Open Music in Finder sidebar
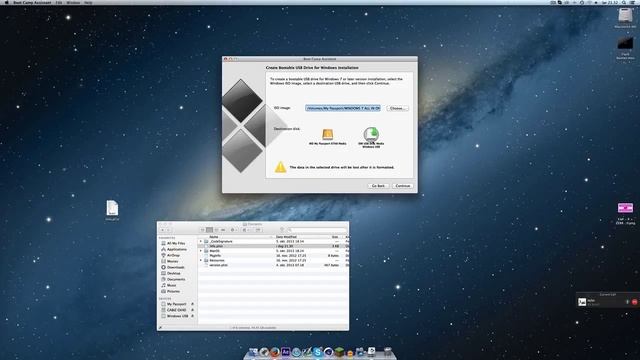The image size is (640, 360). point(171,285)
